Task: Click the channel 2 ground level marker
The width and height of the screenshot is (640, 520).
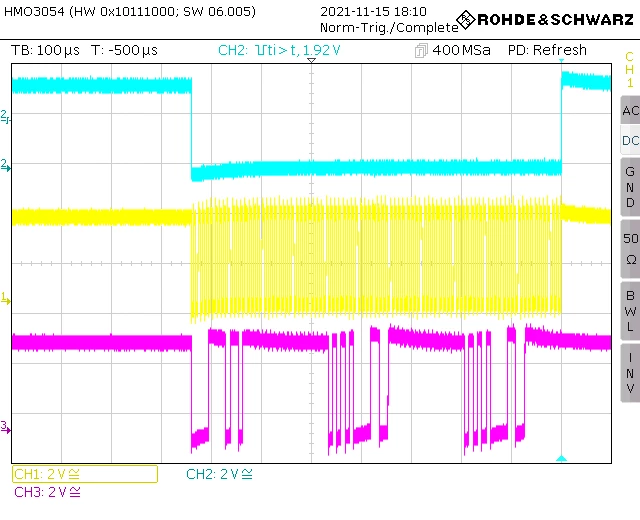Action: pos(5,165)
